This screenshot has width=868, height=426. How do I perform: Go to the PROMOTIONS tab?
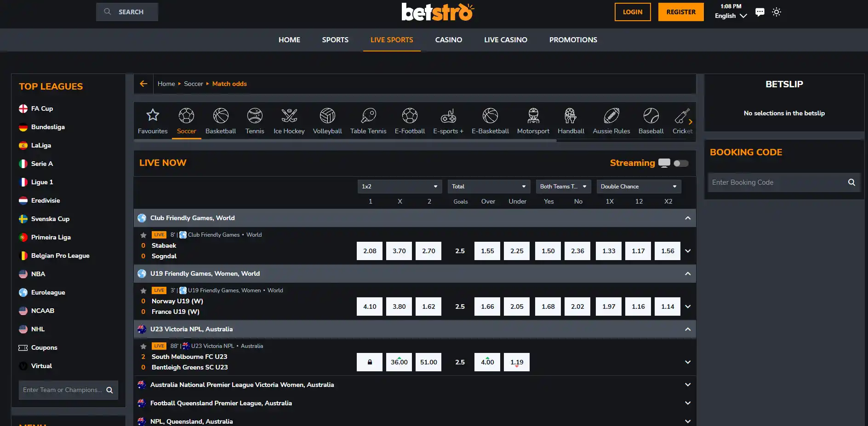pos(573,40)
